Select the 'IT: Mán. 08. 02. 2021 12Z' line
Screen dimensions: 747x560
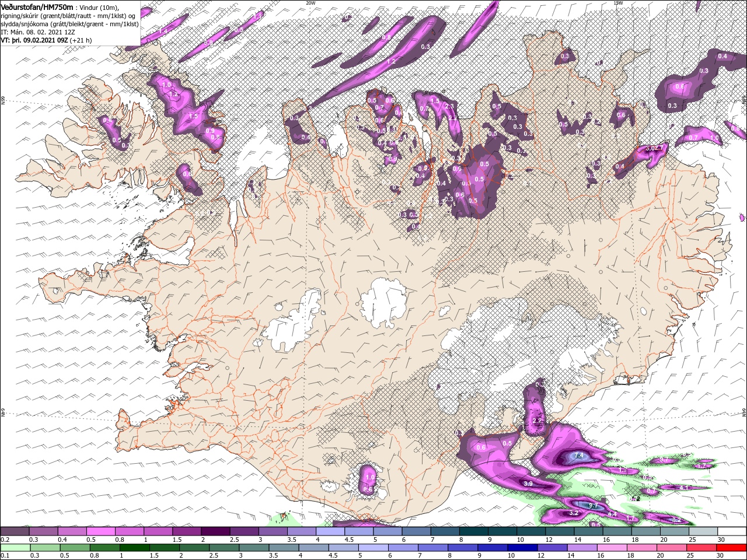[37, 32]
